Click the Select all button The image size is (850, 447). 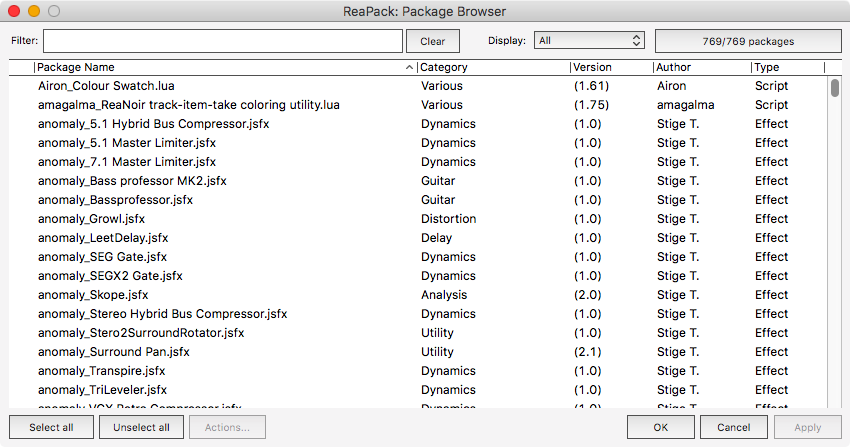pyautogui.click(x=51, y=428)
